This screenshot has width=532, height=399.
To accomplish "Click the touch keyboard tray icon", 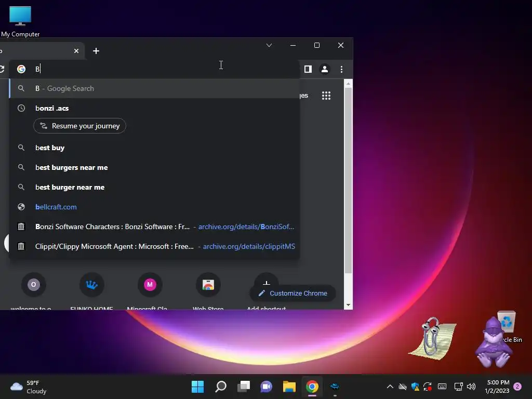I will [442, 387].
